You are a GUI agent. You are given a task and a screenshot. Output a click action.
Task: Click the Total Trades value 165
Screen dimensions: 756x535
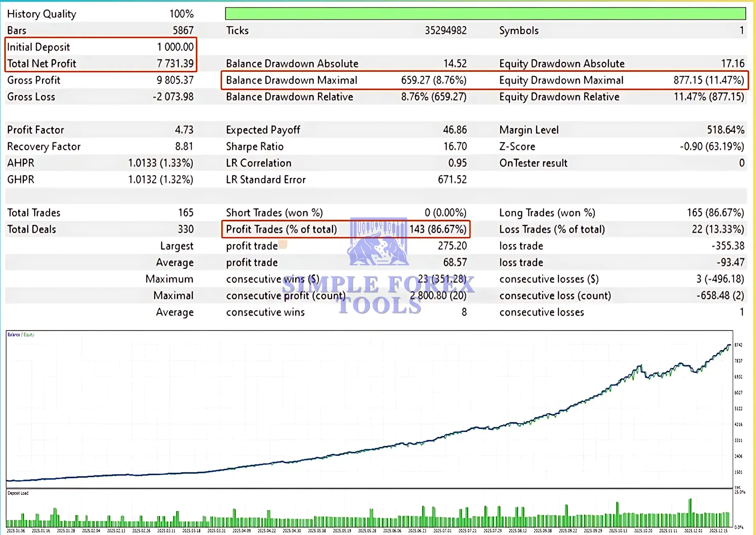pyautogui.click(x=186, y=213)
